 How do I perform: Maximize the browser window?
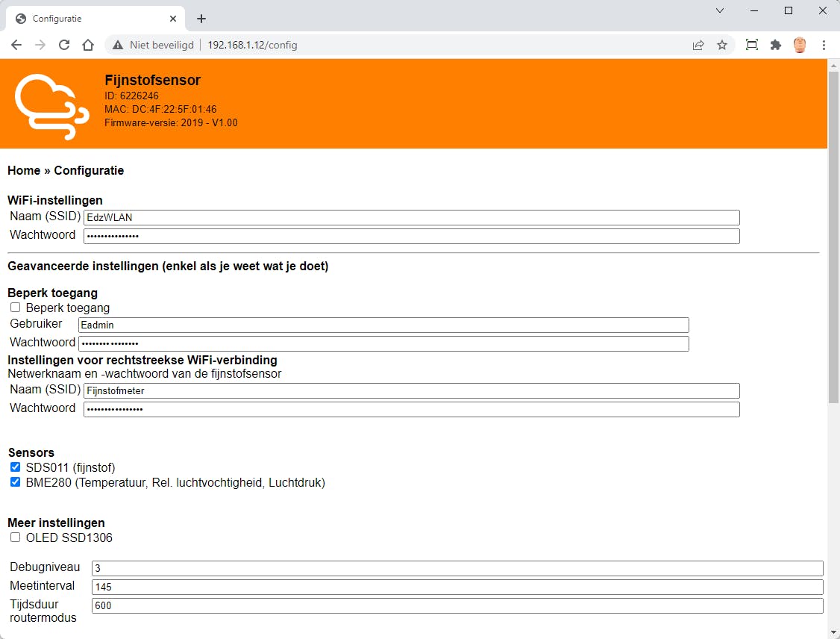coord(789,10)
